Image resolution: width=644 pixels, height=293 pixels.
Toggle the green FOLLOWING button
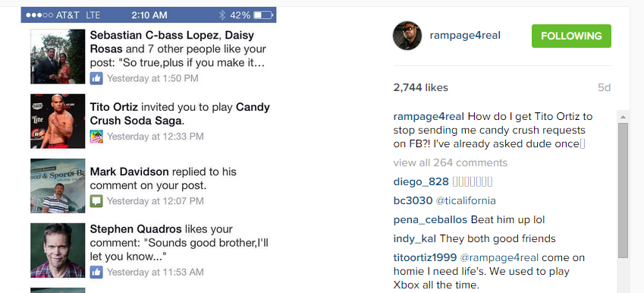pyautogui.click(x=571, y=36)
